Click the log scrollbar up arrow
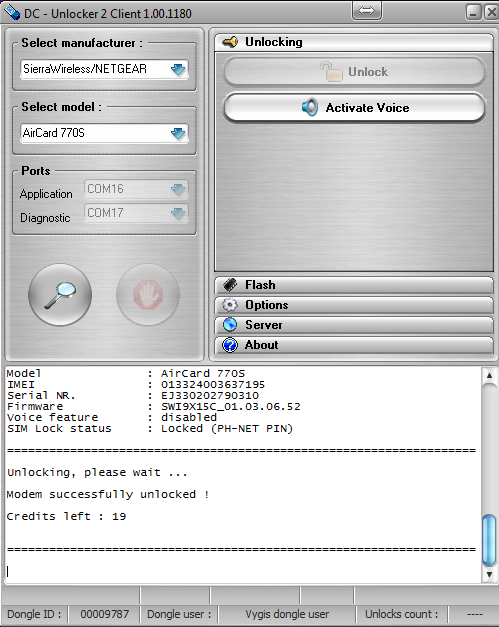Image resolution: width=499 pixels, height=627 pixels. 489,375
